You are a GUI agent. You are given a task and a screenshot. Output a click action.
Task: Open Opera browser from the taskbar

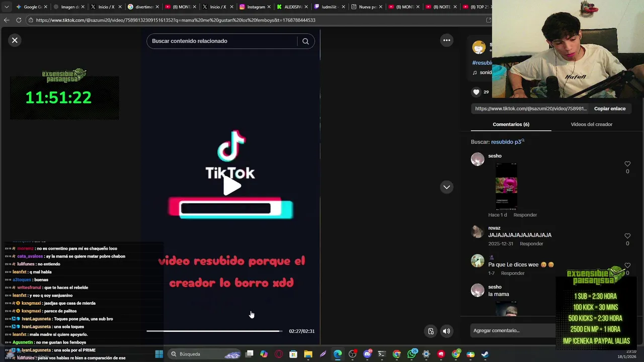click(279, 354)
